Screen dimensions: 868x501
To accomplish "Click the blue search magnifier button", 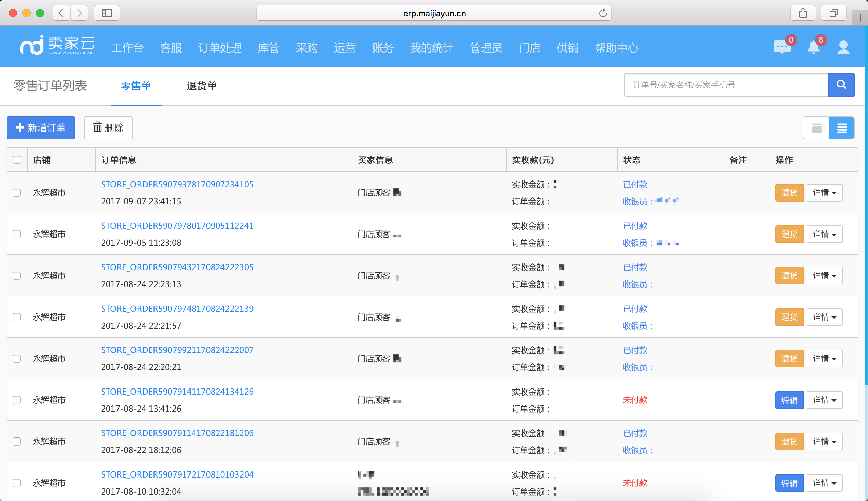I will click(841, 85).
